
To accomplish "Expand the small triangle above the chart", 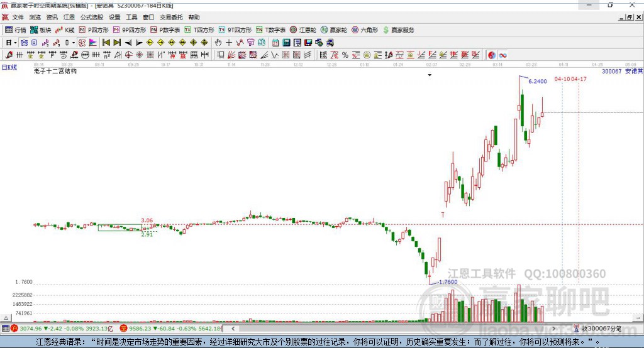I will (430, 75).
